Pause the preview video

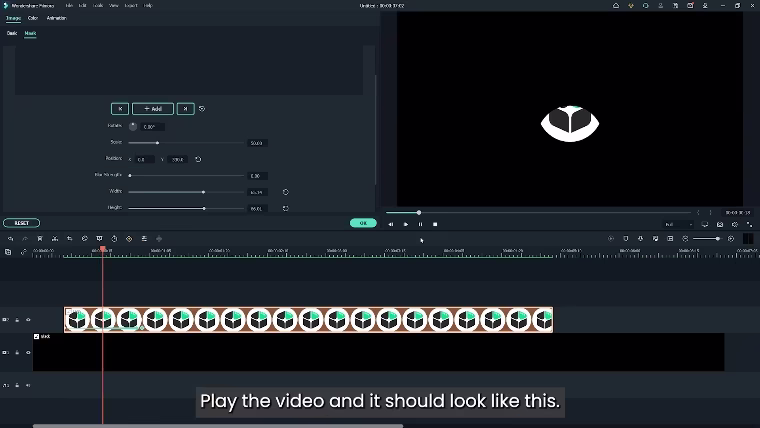pyautogui.click(x=420, y=224)
